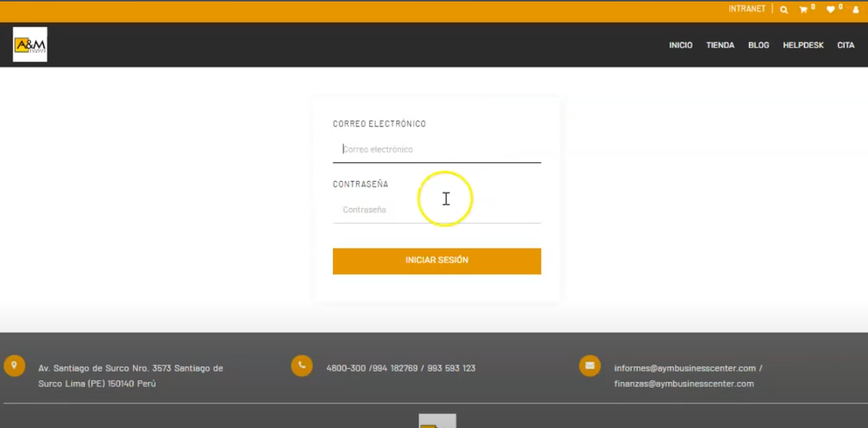
Task: Click the informes@aymbusinesscenter.com email link
Action: [x=685, y=369]
